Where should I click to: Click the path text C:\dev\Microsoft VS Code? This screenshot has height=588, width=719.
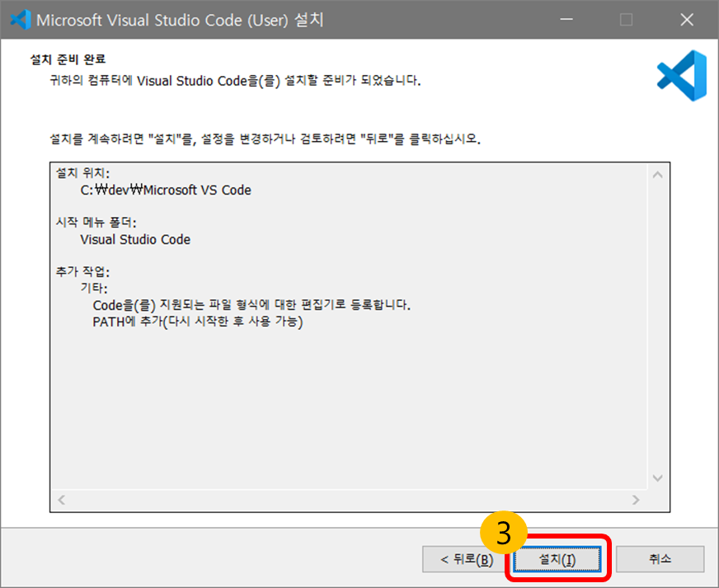pos(166,190)
